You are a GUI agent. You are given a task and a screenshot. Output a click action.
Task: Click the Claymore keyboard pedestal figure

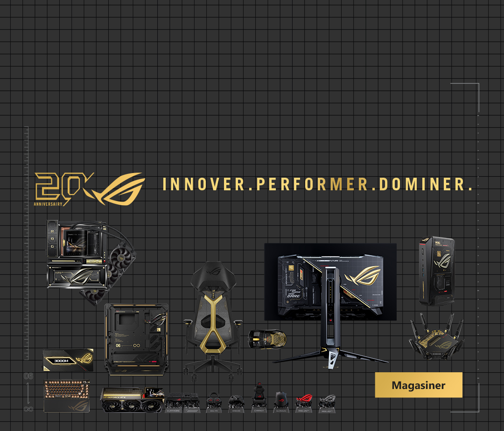(x=182, y=403)
